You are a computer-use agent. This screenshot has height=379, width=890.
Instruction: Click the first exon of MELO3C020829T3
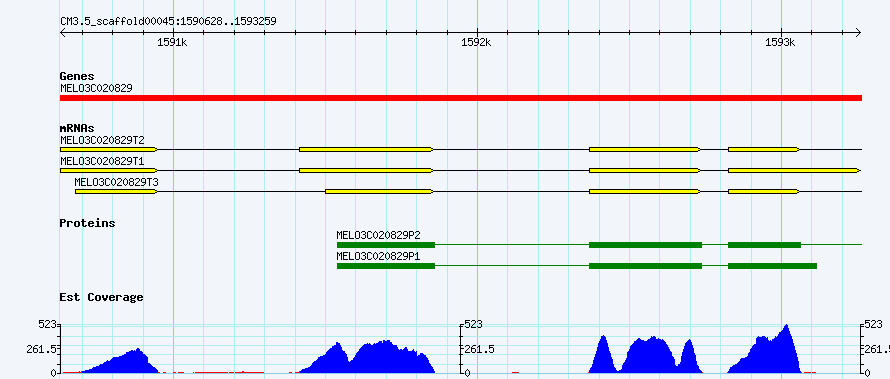[x=116, y=192]
